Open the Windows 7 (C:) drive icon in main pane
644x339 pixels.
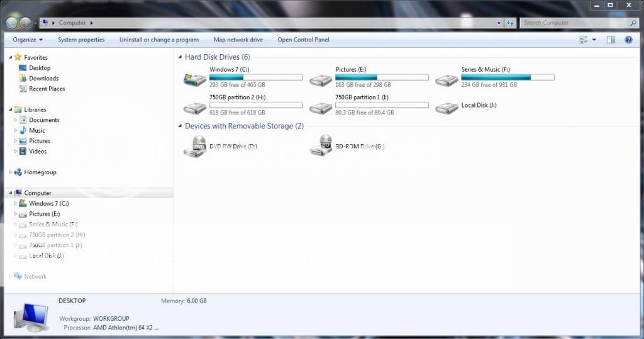[x=195, y=79]
